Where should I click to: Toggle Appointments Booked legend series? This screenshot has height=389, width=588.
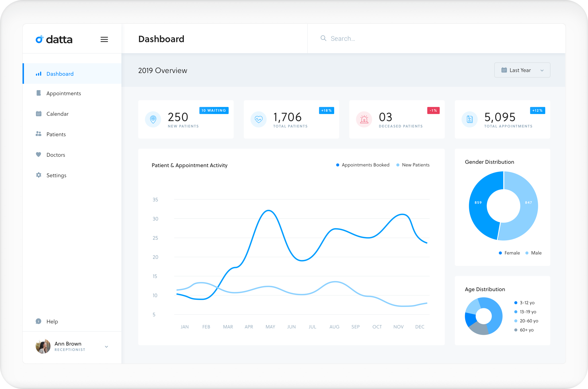363,165
